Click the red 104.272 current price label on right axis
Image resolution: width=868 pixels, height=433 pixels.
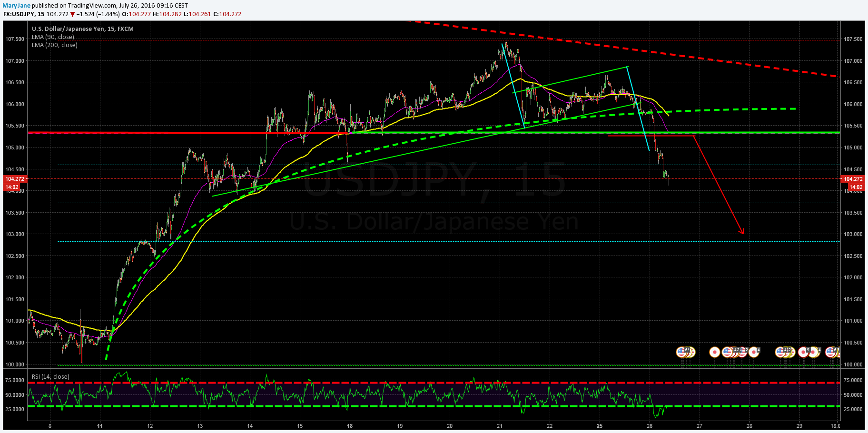tap(853, 179)
